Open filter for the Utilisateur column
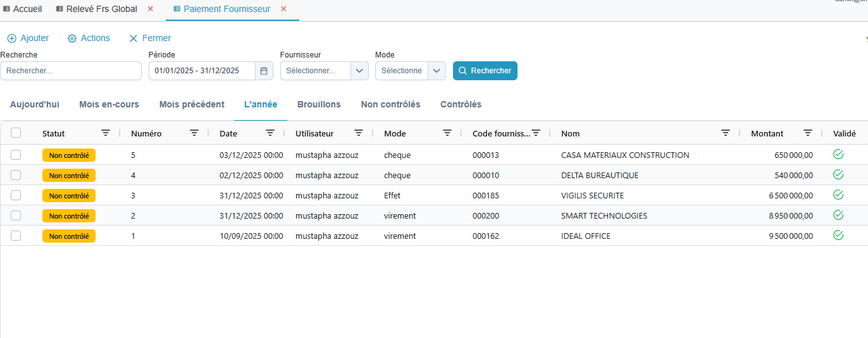The height and width of the screenshot is (338, 868). [359, 133]
